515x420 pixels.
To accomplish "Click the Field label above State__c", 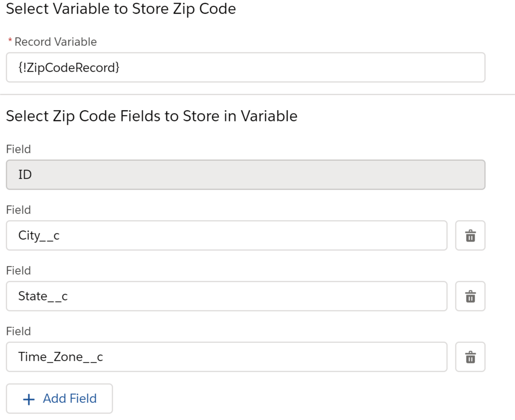I will [18, 271].
